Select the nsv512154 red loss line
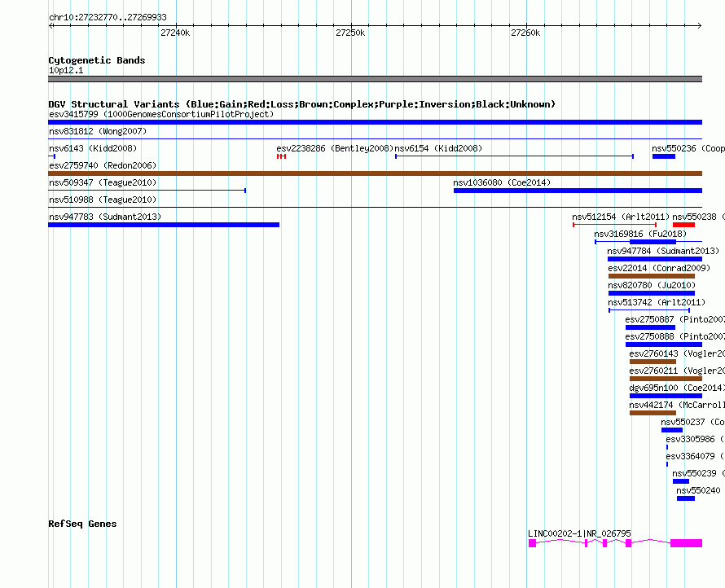This screenshot has height=588, width=725. (x=615, y=225)
